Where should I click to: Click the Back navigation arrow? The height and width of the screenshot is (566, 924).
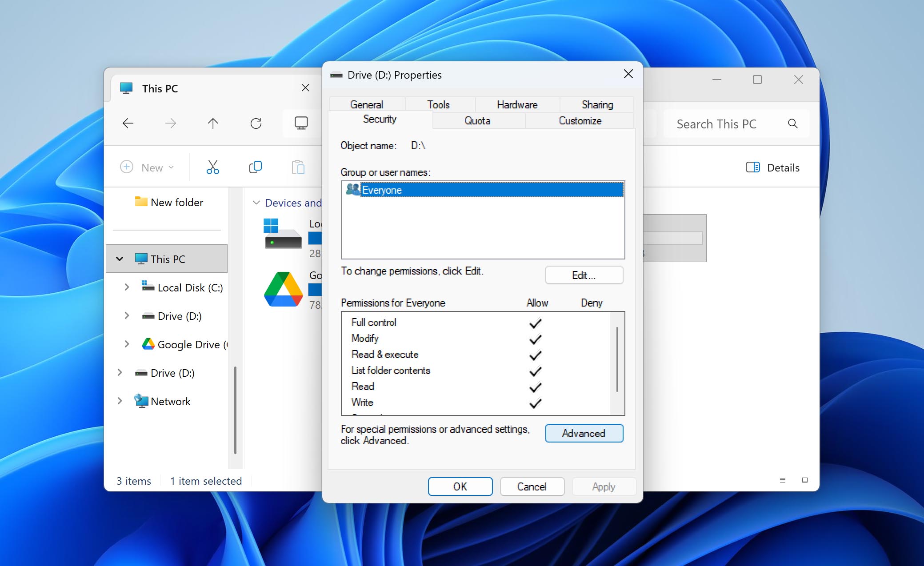click(x=128, y=124)
